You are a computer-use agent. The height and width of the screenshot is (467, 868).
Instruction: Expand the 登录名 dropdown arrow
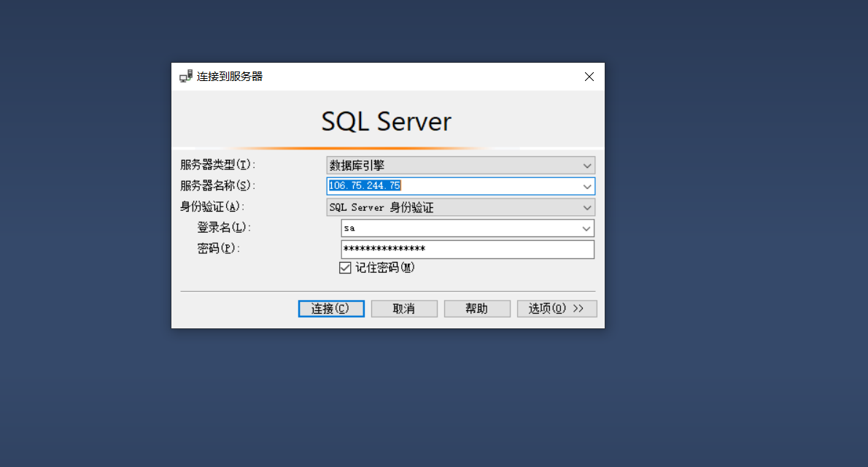tap(586, 228)
